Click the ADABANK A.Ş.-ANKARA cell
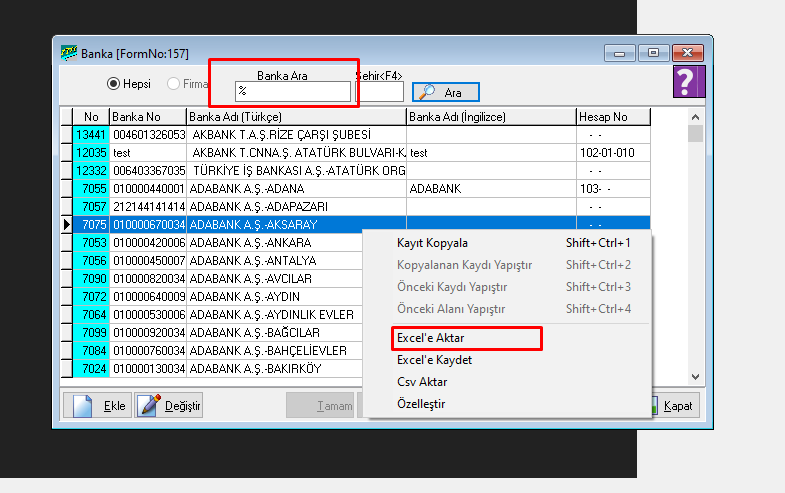Image resolution: width=785 pixels, height=493 pixels. click(274, 243)
